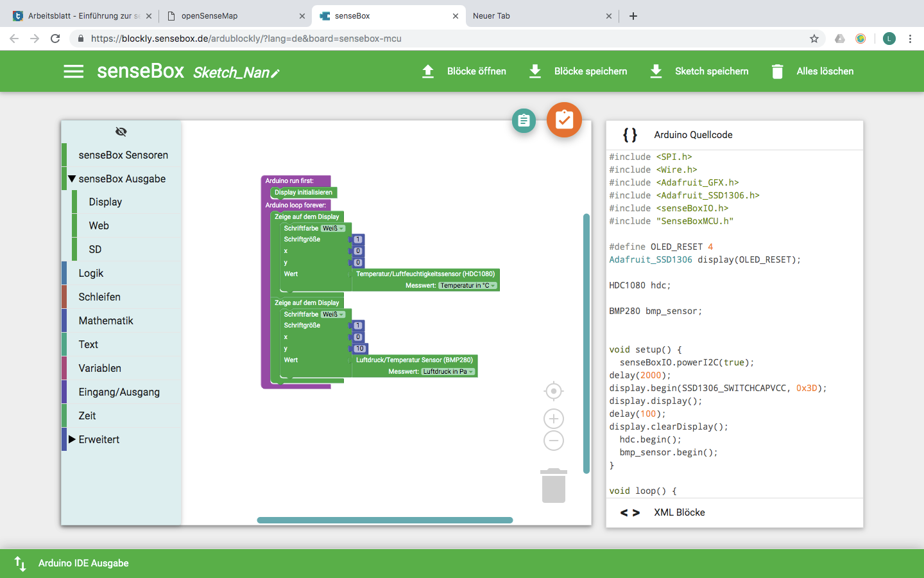
Task: Click the Google Drive extension icon
Action: (839, 39)
